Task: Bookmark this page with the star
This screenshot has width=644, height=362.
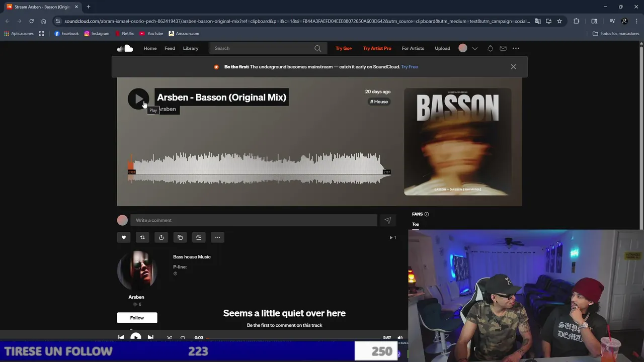Action: pos(559,21)
